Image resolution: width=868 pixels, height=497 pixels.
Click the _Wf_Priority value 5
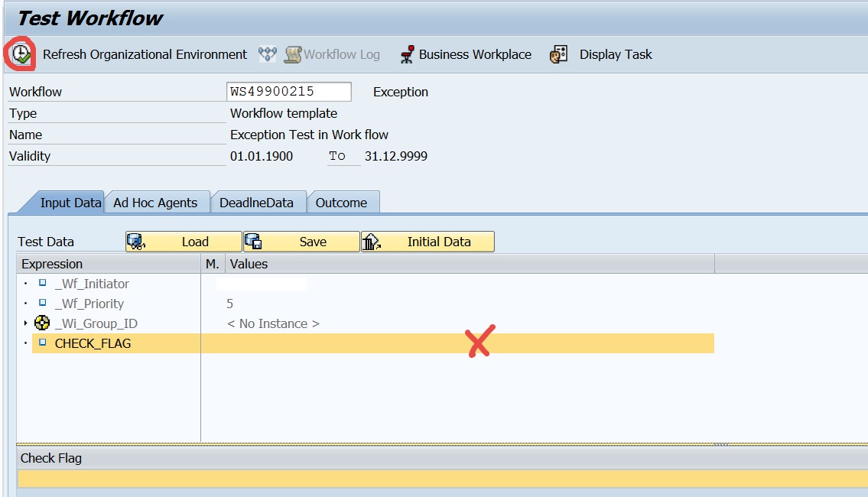(229, 304)
